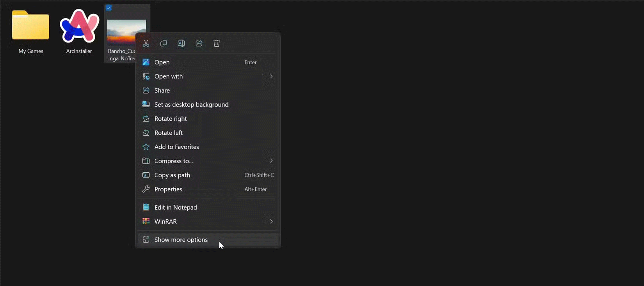The image size is (644, 286).
Task: Expand the Compress to submenu arrow
Action: click(271, 161)
